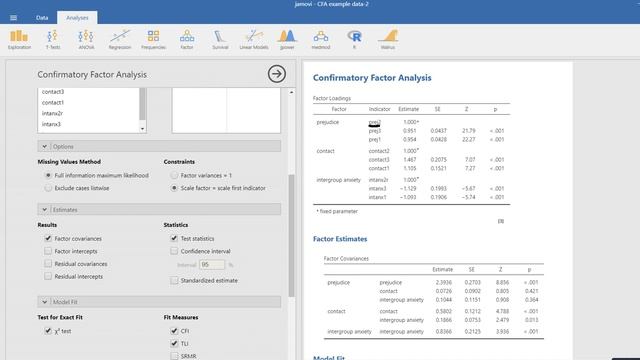Viewport: 640px width, 360px height.
Task: Click options panel scrollbar up arrow
Action: 291,92
